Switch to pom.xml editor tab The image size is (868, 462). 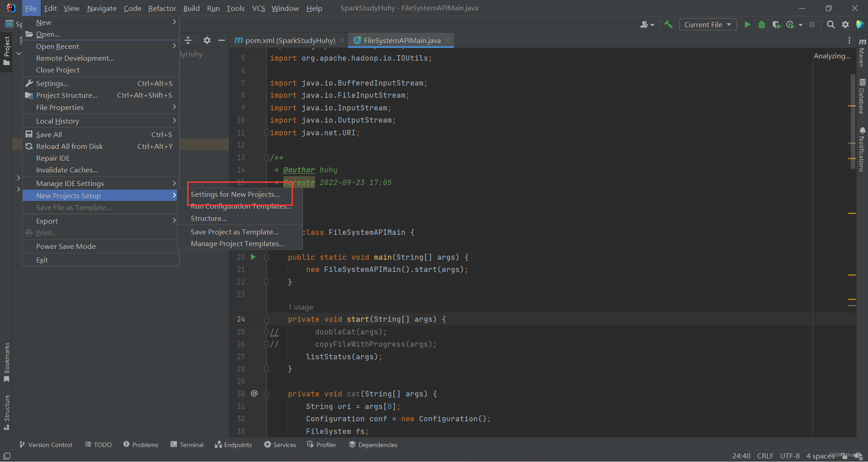pos(289,40)
